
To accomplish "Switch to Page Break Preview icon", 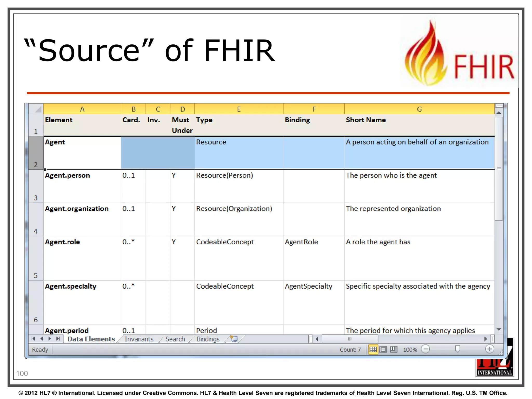I will pyautogui.click(x=394, y=349).
